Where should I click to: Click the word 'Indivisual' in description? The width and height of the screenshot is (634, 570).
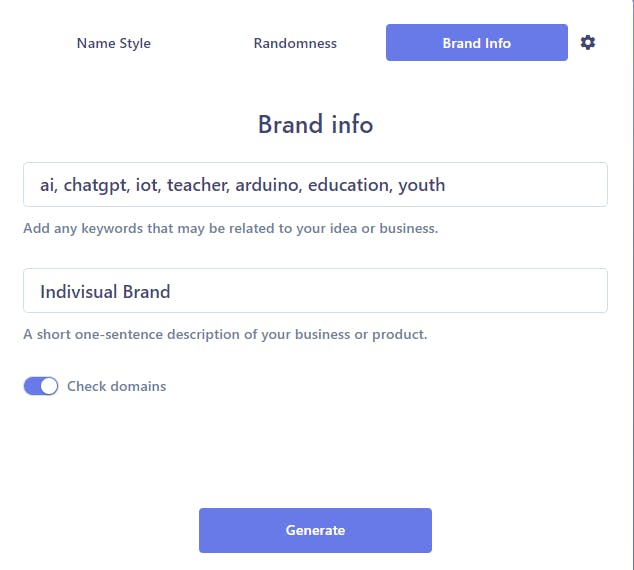[78, 292]
